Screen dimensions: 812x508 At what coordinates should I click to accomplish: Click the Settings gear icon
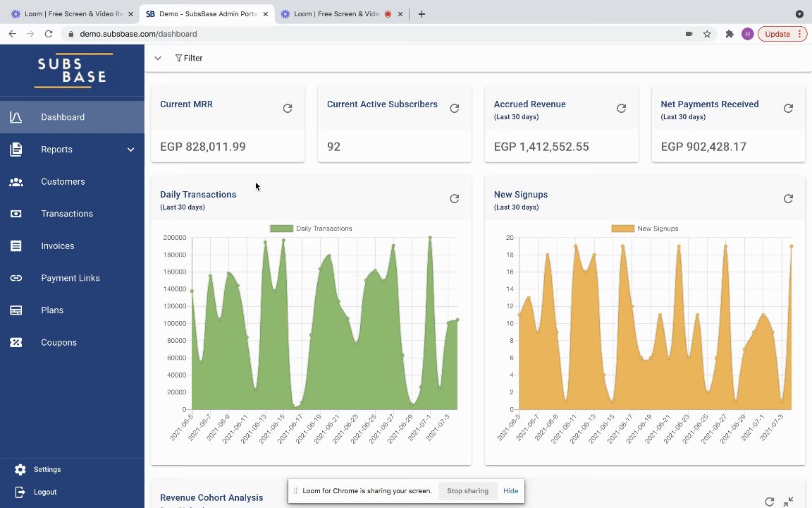pos(20,470)
